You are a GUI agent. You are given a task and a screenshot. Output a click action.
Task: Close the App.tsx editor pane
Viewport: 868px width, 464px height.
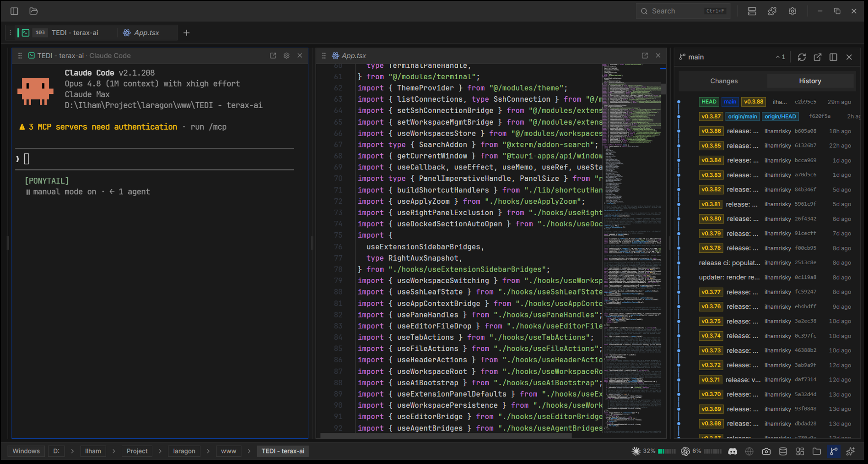pos(658,55)
